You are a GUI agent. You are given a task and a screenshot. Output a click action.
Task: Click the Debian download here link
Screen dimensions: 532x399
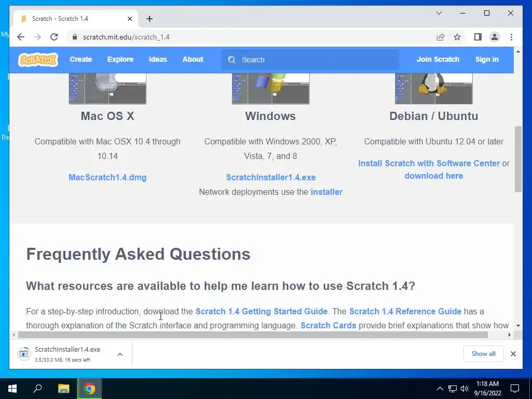click(x=434, y=176)
